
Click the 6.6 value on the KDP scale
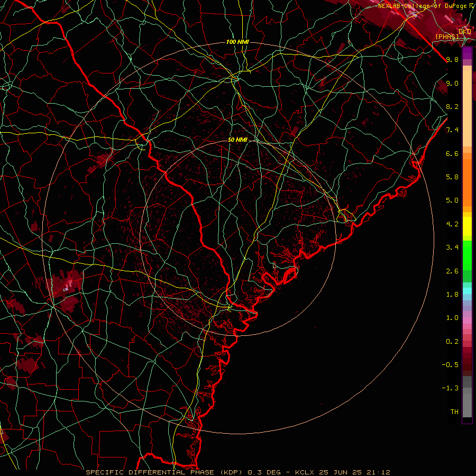pos(452,153)
